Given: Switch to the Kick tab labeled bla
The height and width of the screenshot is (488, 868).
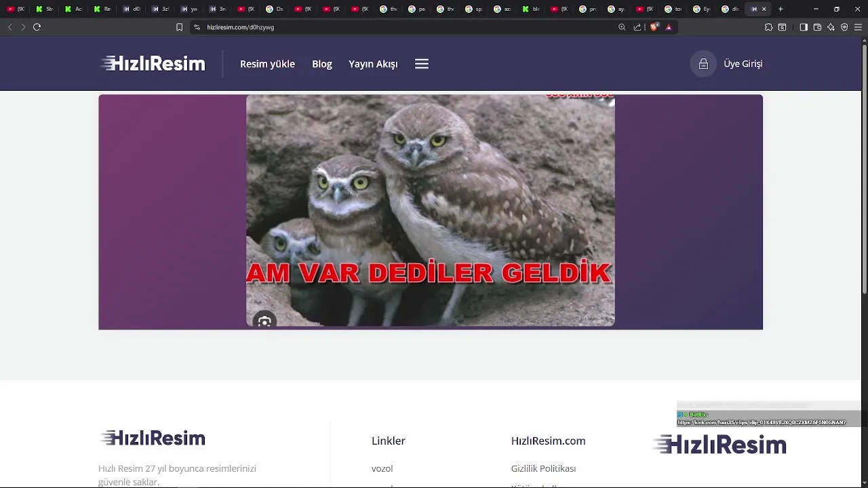Looking at the screenshot, I should 532,9.
